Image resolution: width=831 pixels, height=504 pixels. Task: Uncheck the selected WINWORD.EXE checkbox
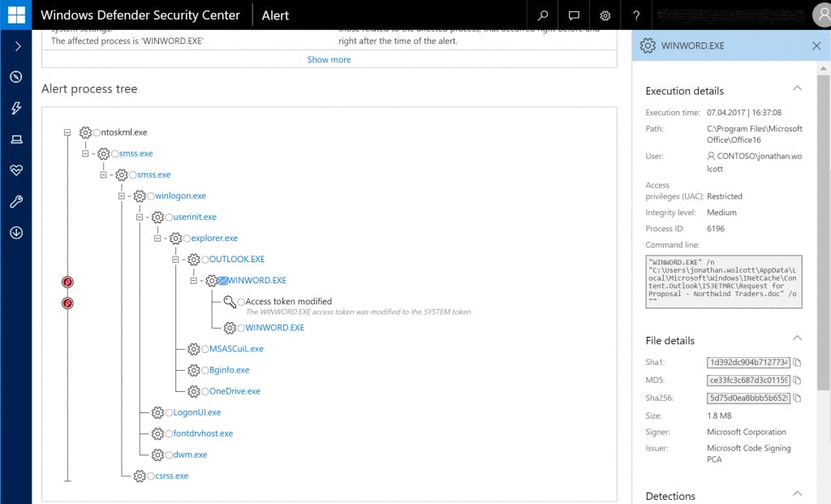(223, 281)
